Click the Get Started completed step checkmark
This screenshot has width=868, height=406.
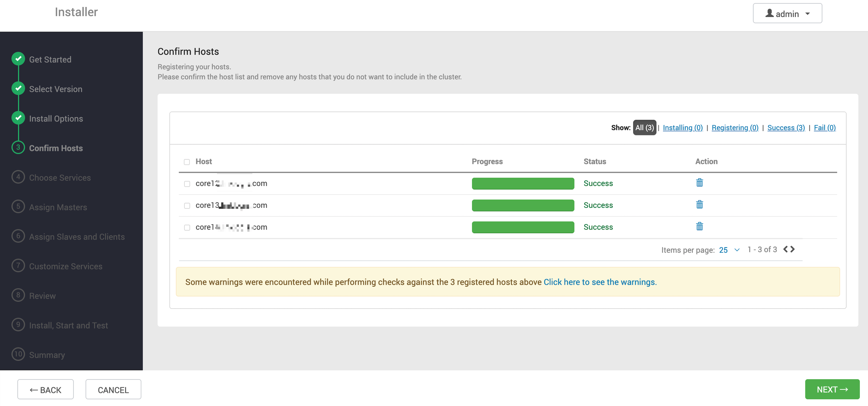coord(18,59)
